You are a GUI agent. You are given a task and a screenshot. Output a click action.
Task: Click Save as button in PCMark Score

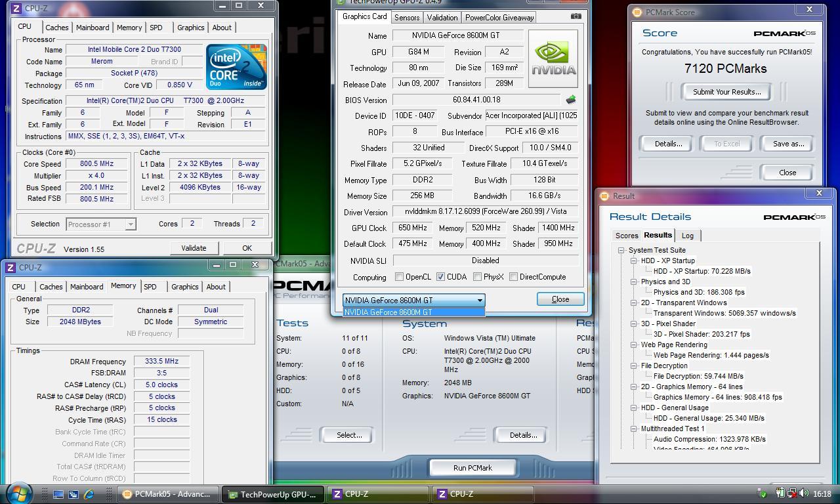tap(788, 144)
